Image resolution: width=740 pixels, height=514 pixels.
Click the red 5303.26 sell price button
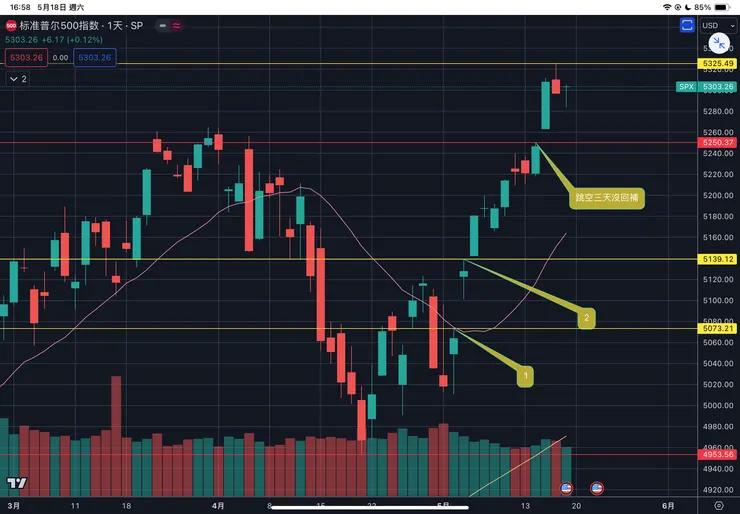tap(25, 58)
